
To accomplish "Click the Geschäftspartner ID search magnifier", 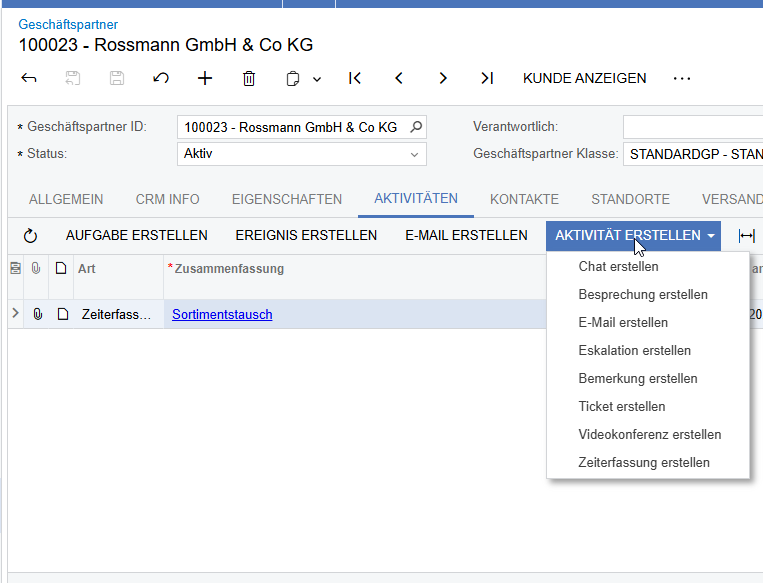I will coord(416,127).
